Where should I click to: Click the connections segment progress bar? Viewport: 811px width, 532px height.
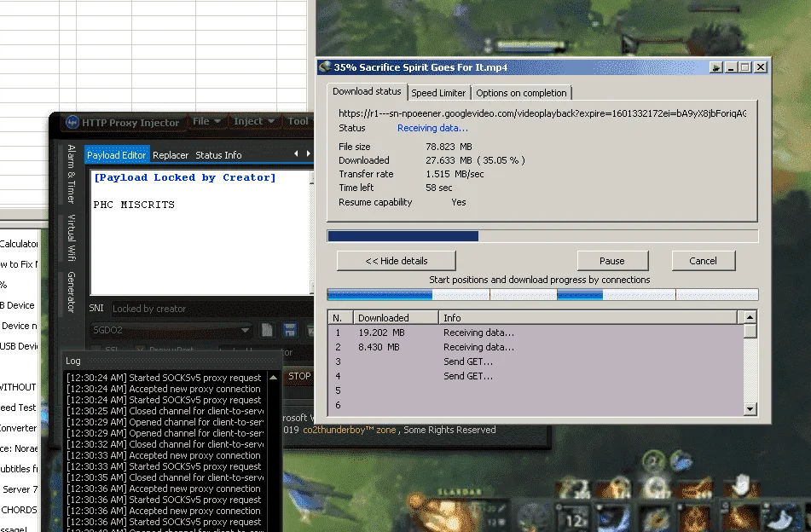pos(542,295)
